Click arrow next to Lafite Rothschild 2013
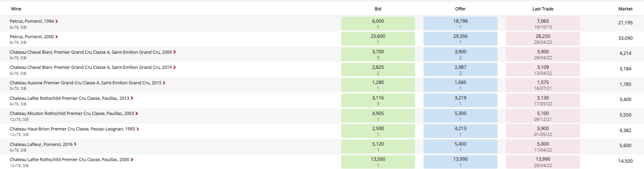644x169 pixels. pyautogui.click(x=132, y=98)
